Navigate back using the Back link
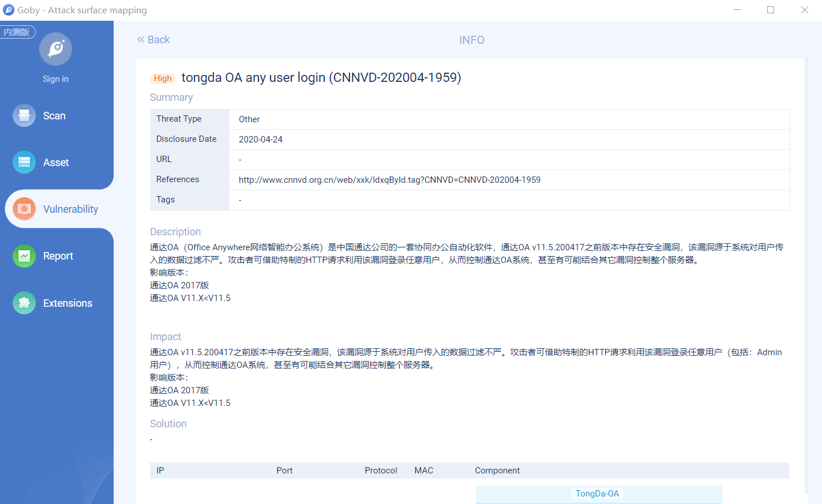The width and height of the screenshot is (822, 504). point(157,39)
